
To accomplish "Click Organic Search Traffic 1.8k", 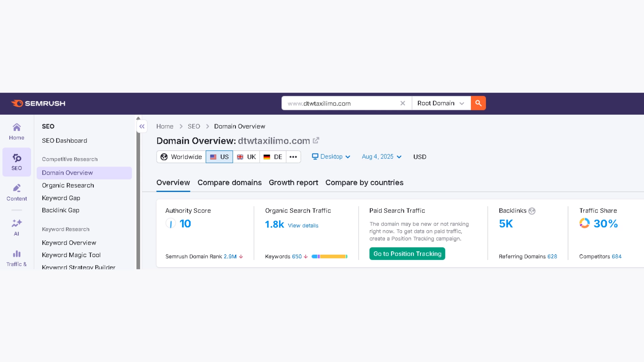I will pyautogui.click(x=274, y=224).
